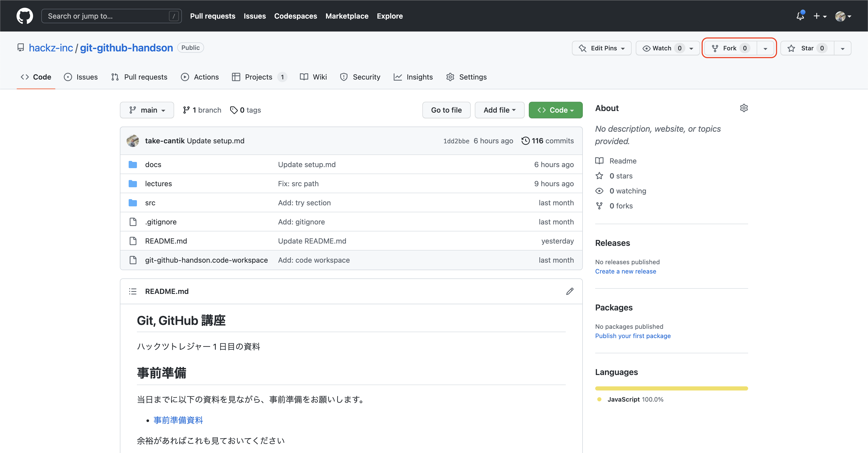This screenshot has height=453, width=868.
Task: Click Create a new release link
Action: (625, 271)
